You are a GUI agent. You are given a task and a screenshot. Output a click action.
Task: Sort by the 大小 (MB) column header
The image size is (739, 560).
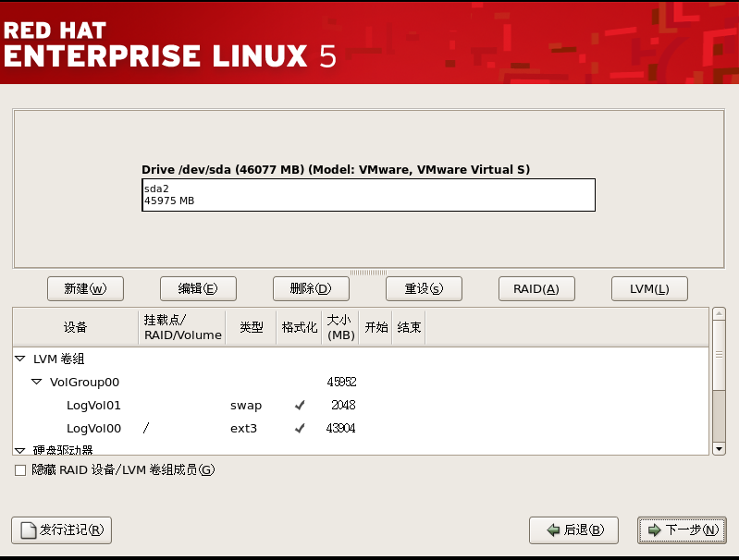coord(340,327)
